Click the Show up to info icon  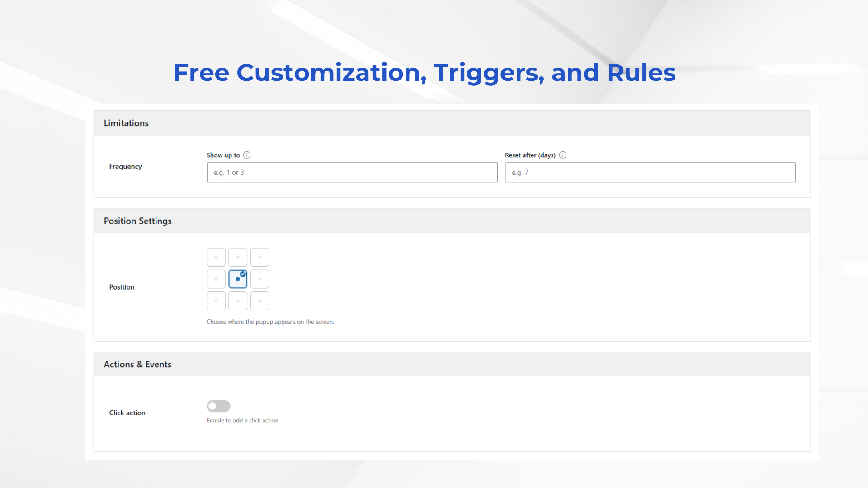point(247,155)
